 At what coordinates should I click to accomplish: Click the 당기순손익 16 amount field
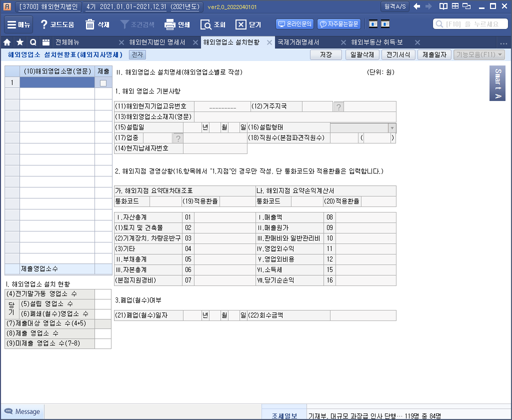365,280
